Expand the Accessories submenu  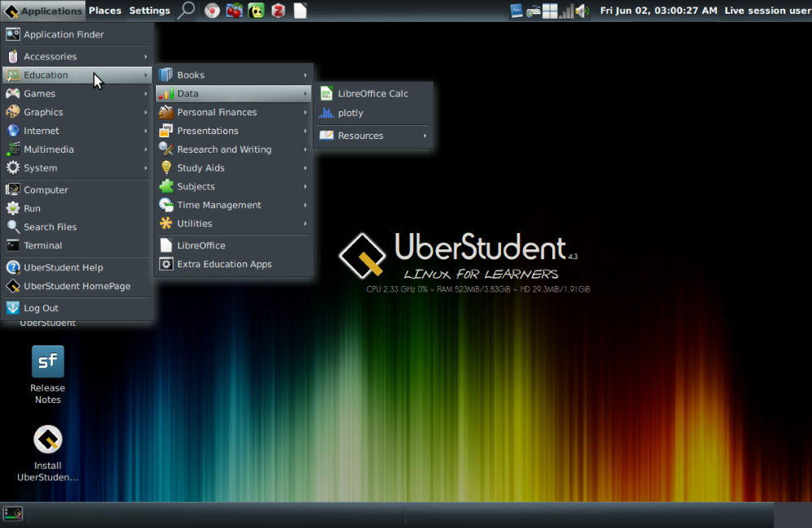[x=77, y=57]
